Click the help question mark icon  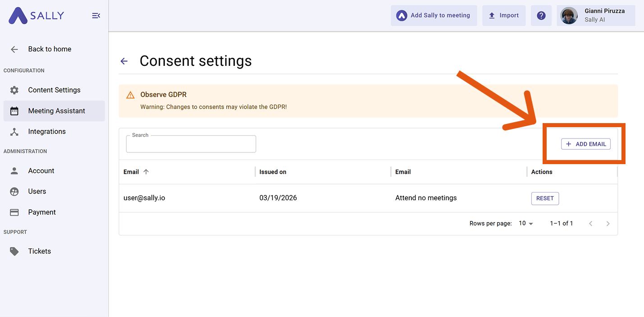click(541, 16)
